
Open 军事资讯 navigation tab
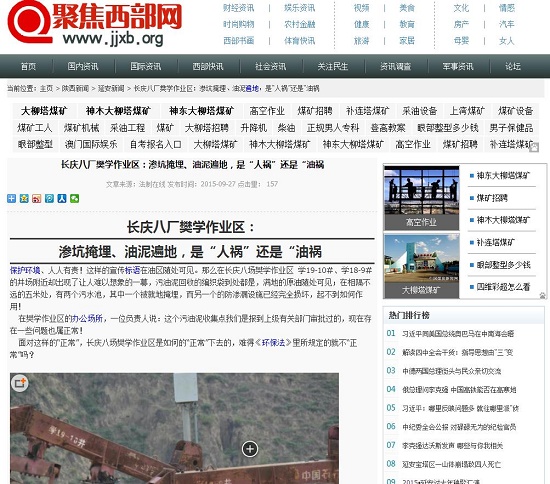[x=458, y=66]
